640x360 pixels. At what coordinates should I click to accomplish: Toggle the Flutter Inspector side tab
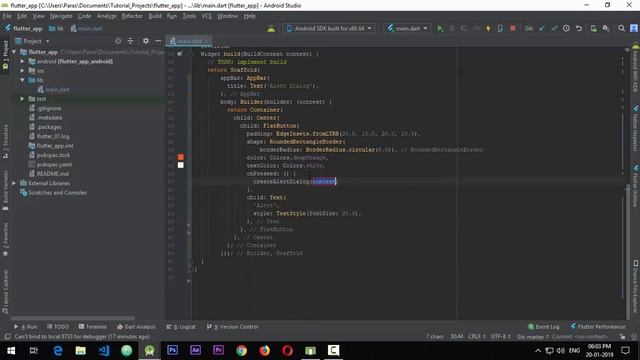click(635, 128)
